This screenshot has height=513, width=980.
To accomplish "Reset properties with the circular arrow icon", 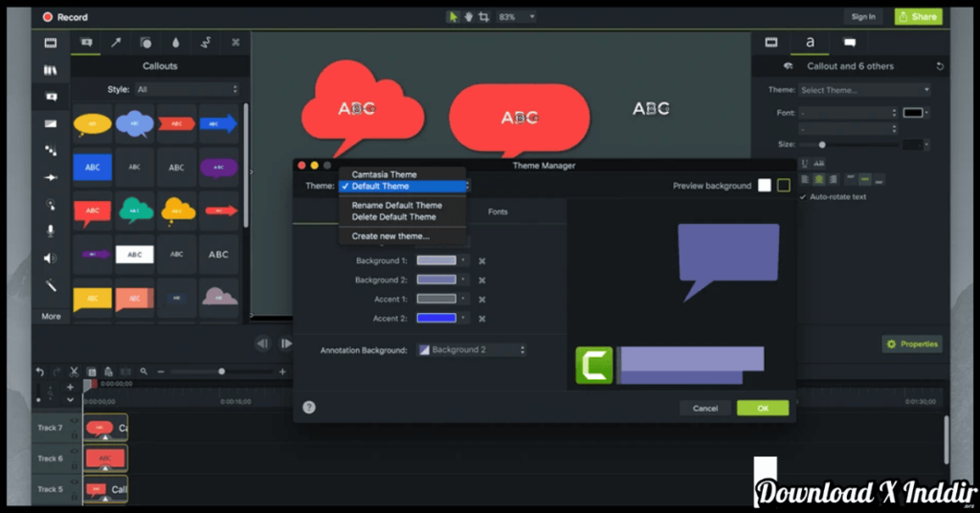I will pyautogui.click(x=940, y=66).
